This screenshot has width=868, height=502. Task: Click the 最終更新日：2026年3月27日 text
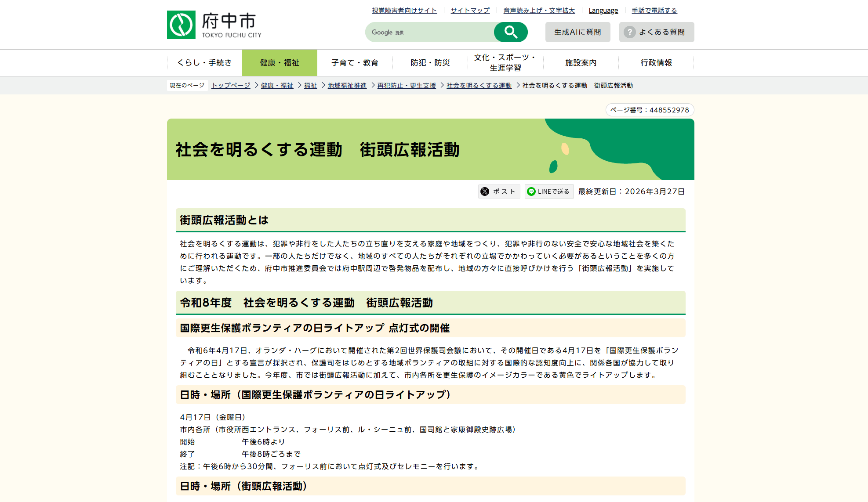(631, 191)
